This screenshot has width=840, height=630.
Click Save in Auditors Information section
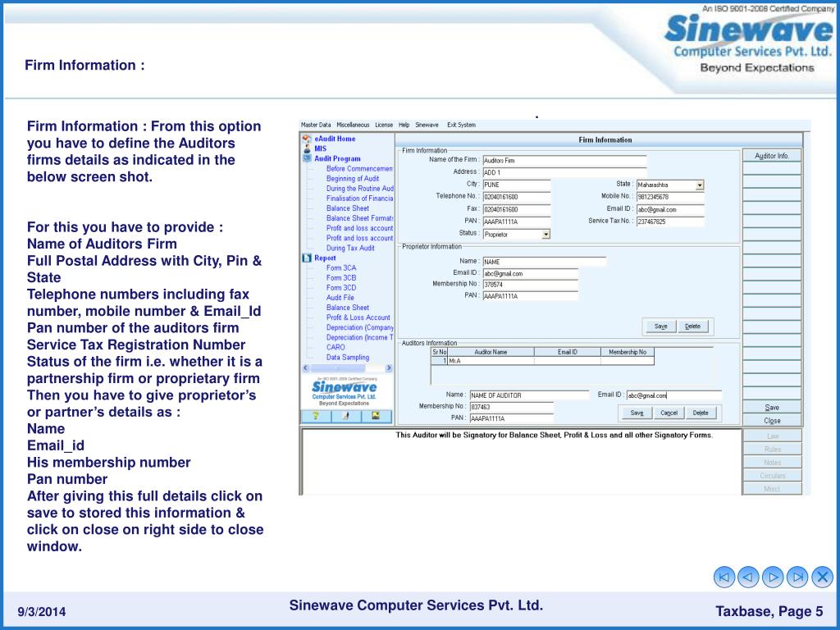pos(637,413)
